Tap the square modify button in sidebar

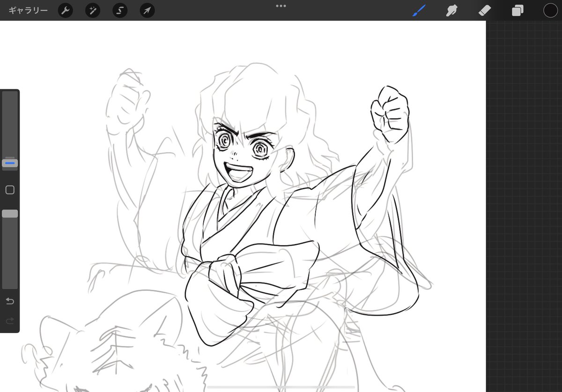coord(10,190)
